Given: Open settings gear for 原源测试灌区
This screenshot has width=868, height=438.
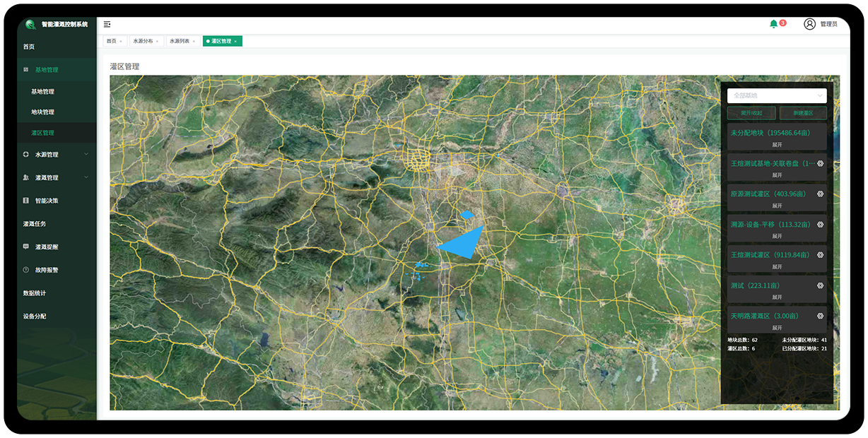Looking at the screenshot, I should (820, 194).
